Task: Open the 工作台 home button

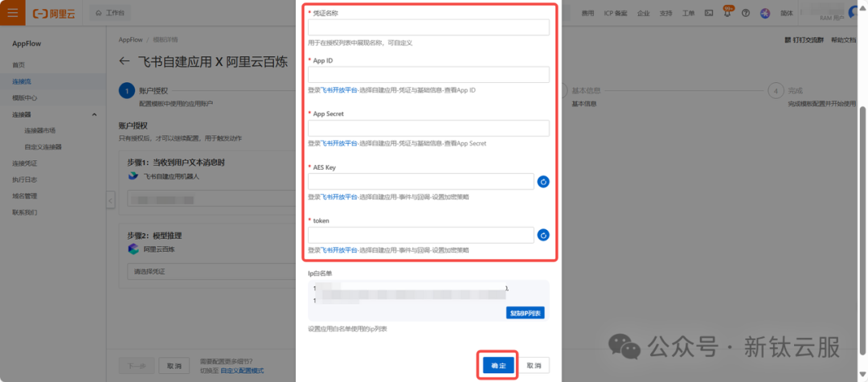Action: [110, 13]
